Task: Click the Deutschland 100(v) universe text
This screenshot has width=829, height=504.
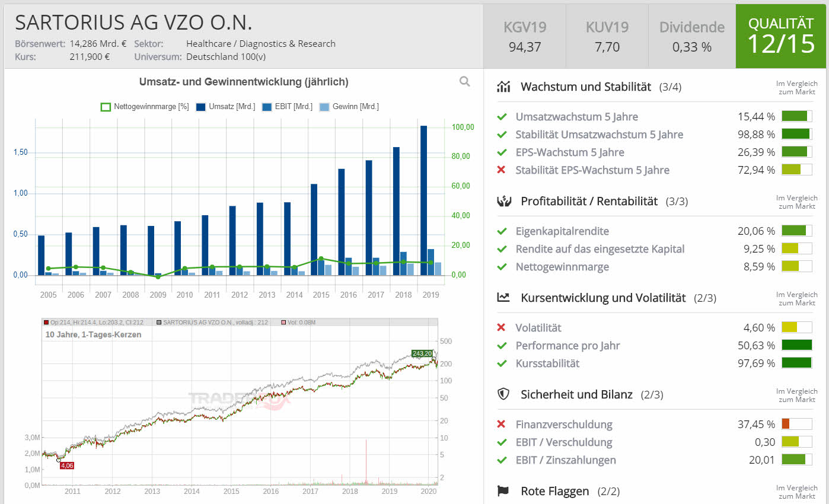Action: tap(226, 58)
